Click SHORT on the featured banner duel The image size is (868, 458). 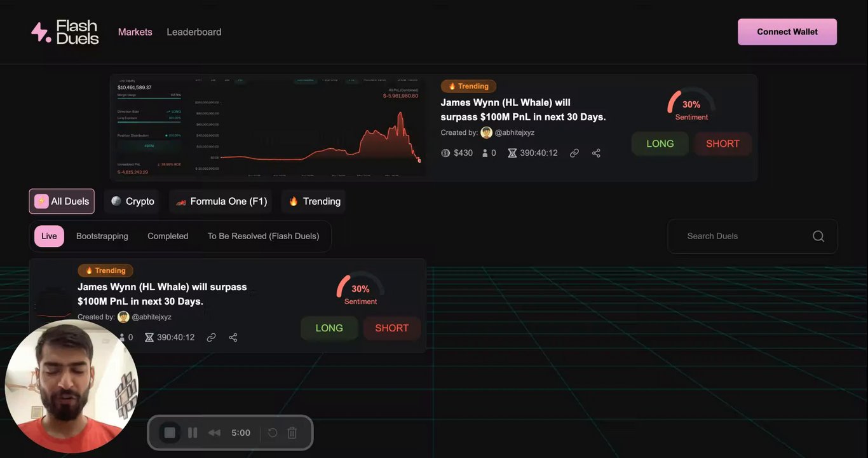[722, 144]
